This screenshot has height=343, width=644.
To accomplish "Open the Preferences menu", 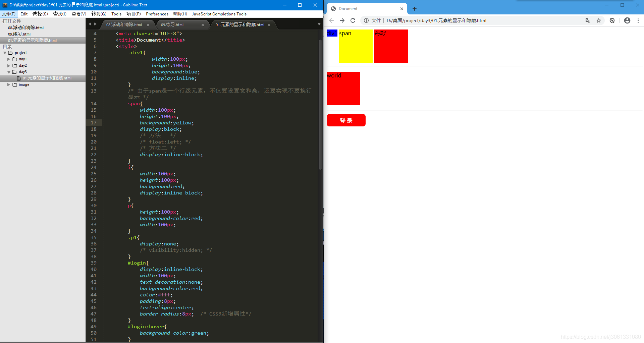I will [x=157, y=14].
